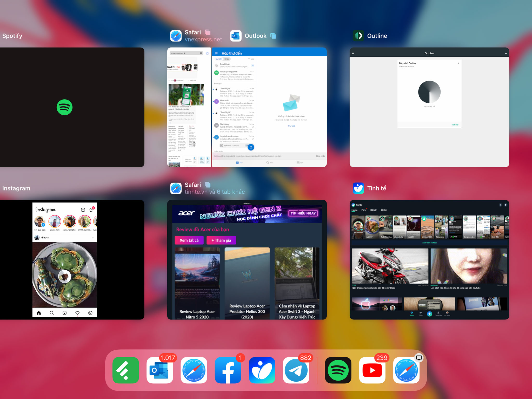Tap Tinh tế app icon in switcher header

tap(358, 188)
